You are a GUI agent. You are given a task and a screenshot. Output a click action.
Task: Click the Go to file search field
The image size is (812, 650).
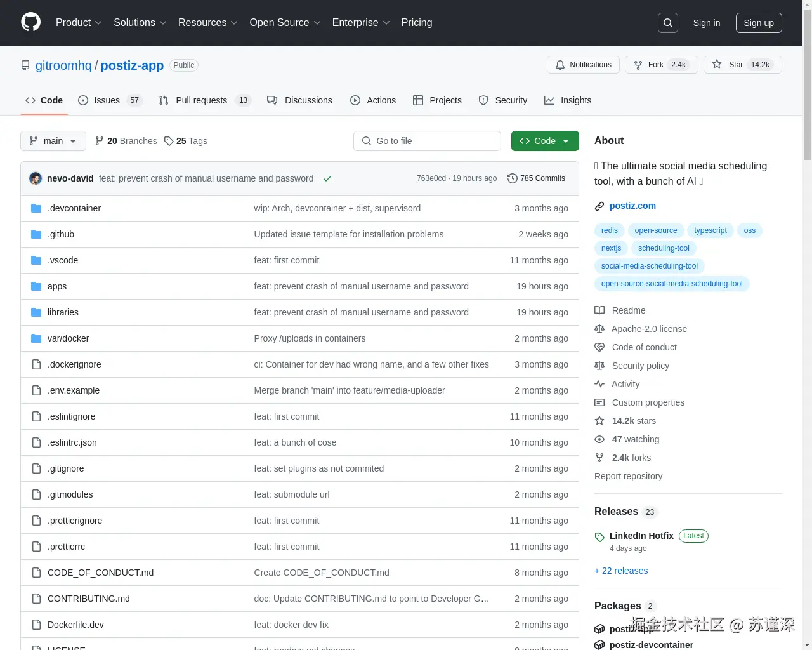pyautogui.click(x=427, y=141)
